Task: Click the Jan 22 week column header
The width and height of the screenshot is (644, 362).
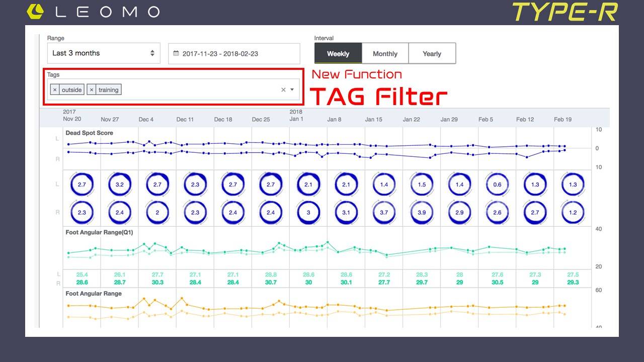Action: click(411, 119)
